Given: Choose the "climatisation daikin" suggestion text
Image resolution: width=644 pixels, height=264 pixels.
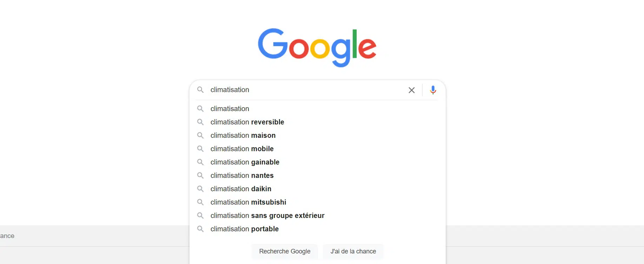Looking at the screenshot, I should (x=241, y=189).
